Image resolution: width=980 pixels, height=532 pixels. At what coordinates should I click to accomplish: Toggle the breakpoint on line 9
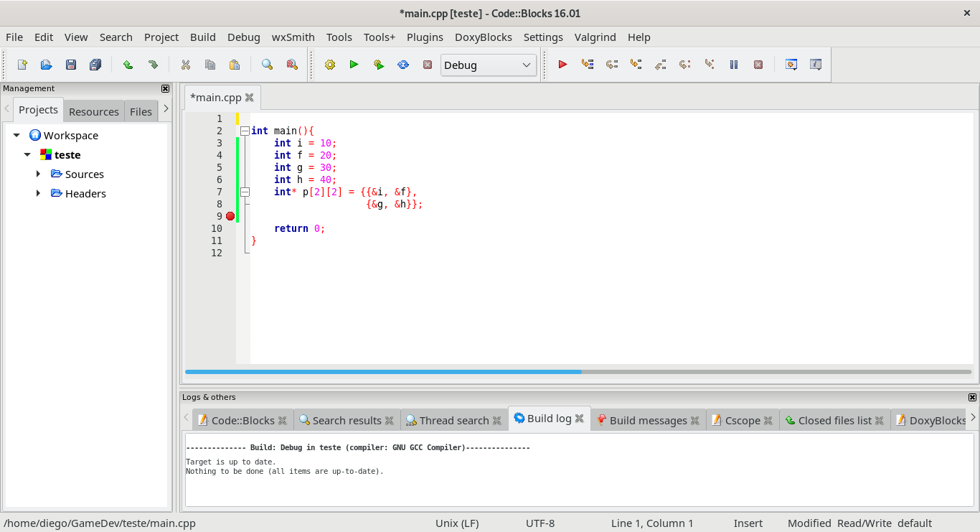coord(230,216)
